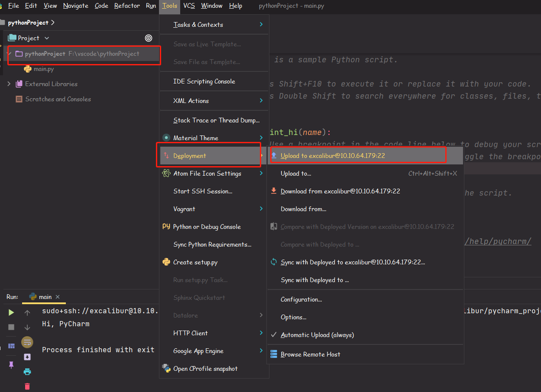Click the restore layout icon in Run panel
Viewport: 541px width, 392px height.
point(11,346)
